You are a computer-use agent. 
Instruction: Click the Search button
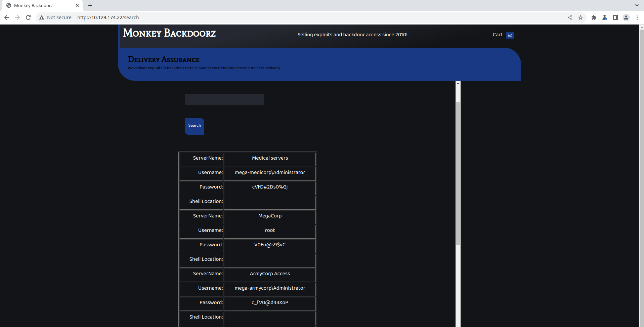195,126
